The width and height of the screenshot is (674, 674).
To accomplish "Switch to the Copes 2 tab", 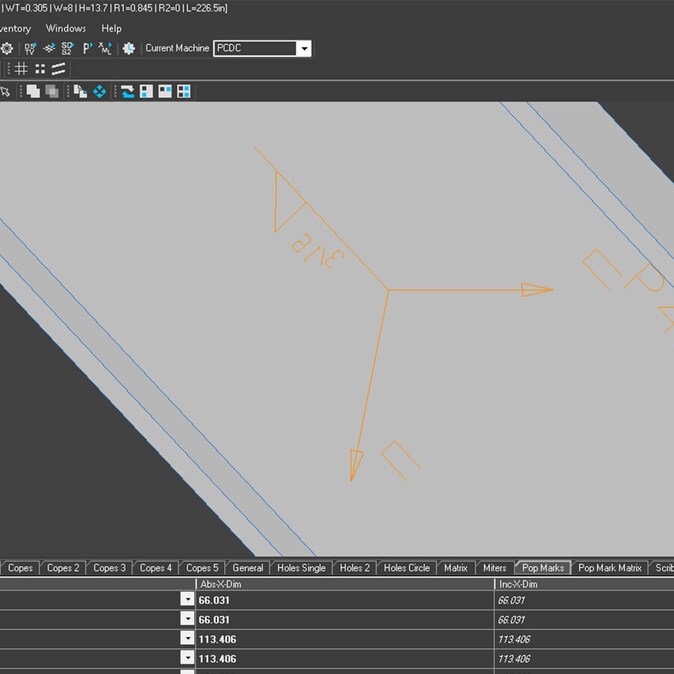I will [63, 568].
